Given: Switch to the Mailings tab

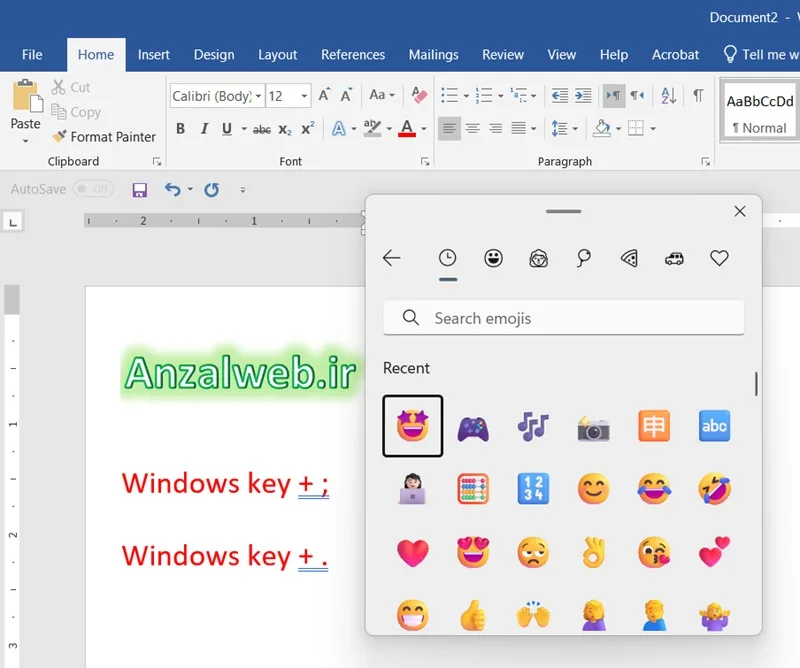Looking at the screenshot, I should point(433,55).
